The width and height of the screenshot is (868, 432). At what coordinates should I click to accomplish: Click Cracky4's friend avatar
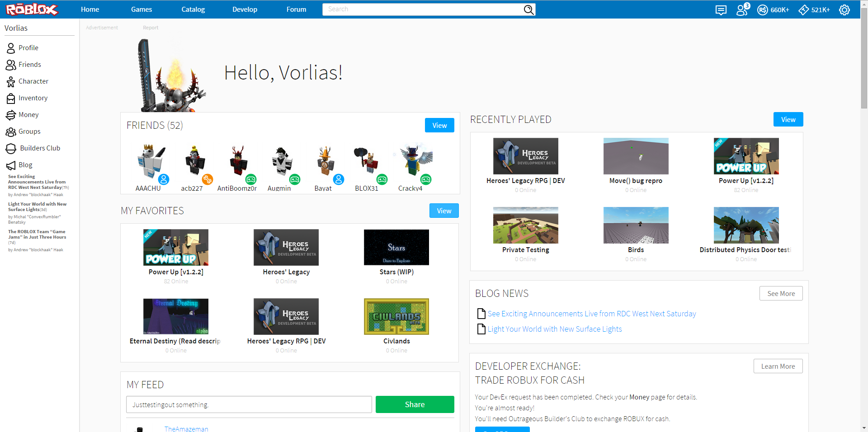[x=413, y=160]
